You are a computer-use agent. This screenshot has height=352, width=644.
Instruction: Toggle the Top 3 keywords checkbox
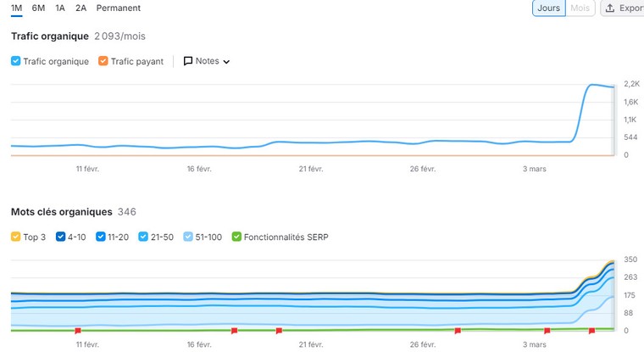(x=16, y=237)
